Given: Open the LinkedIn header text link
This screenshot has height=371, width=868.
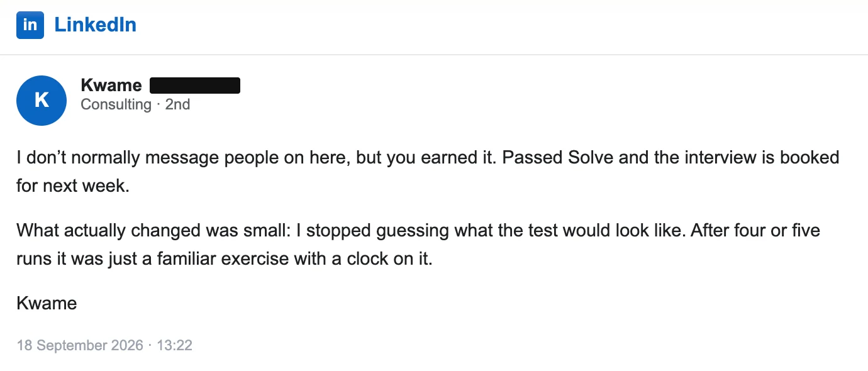Looking at the screenshot, I should click(x=95, y=25).
